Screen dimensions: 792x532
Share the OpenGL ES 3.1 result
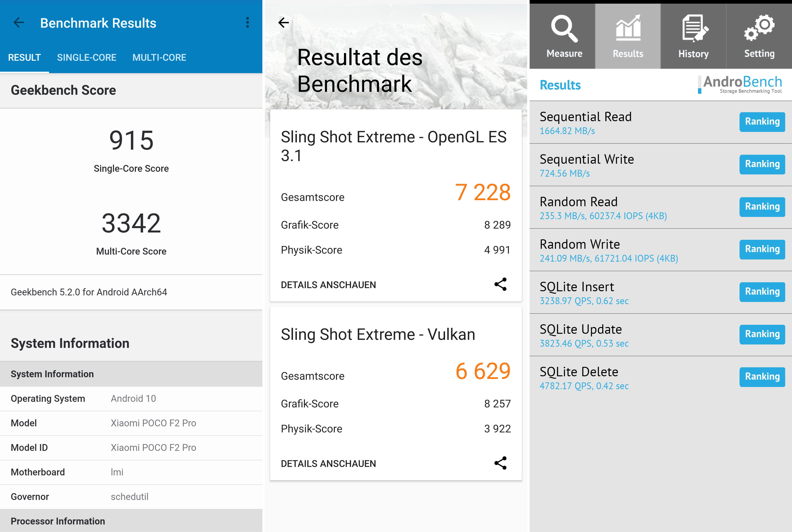point(500,284)
